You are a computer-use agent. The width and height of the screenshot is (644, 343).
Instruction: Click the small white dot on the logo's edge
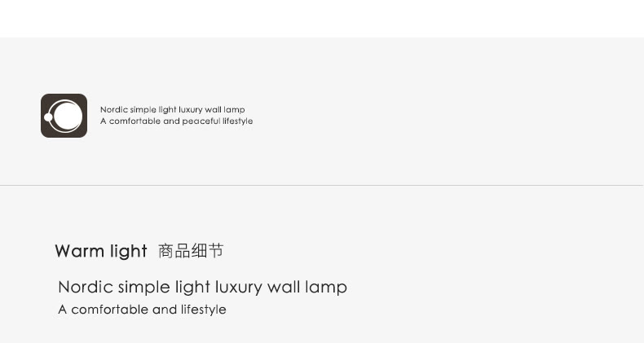click(48, 118)
